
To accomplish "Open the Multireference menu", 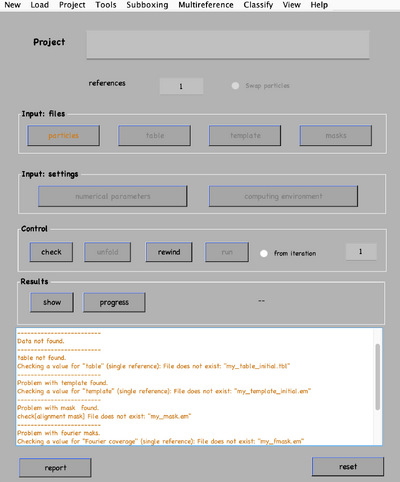I will [206, 5].
